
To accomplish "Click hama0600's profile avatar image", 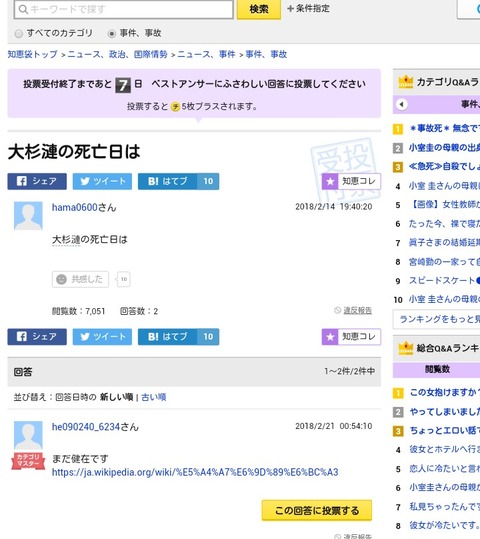I will click(x=28, y=216).
